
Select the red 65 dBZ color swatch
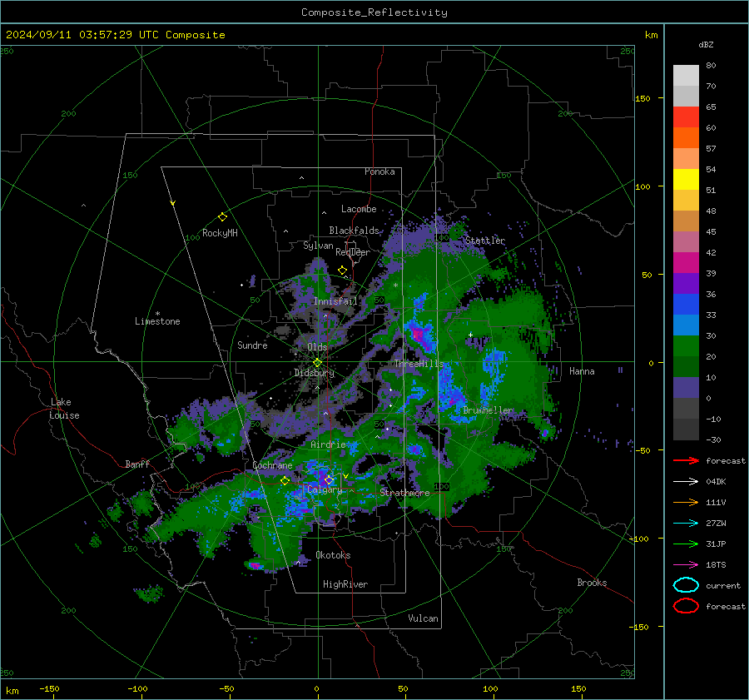click(x=686, y=117)
